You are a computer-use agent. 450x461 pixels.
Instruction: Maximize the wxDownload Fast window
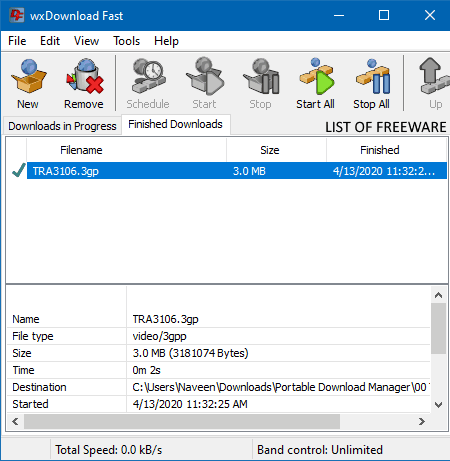(384, 15)
